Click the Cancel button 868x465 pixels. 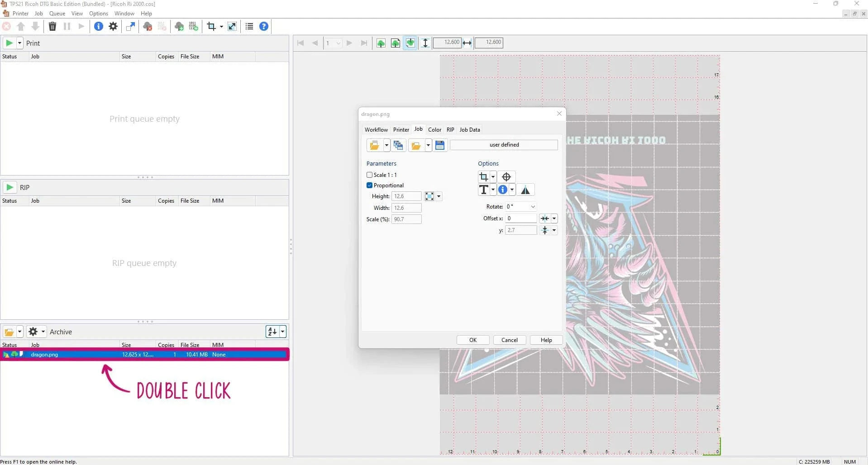click(x=509, y=340)
